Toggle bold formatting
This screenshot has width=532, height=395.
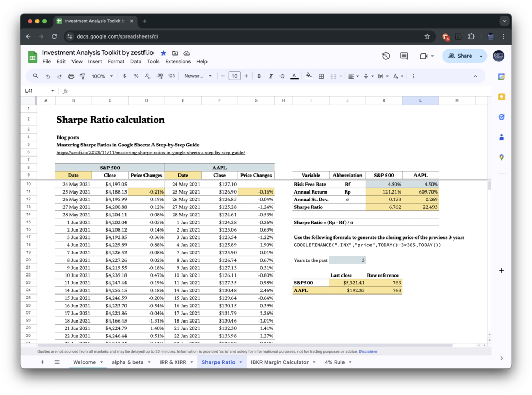click(x=259, y=76)
